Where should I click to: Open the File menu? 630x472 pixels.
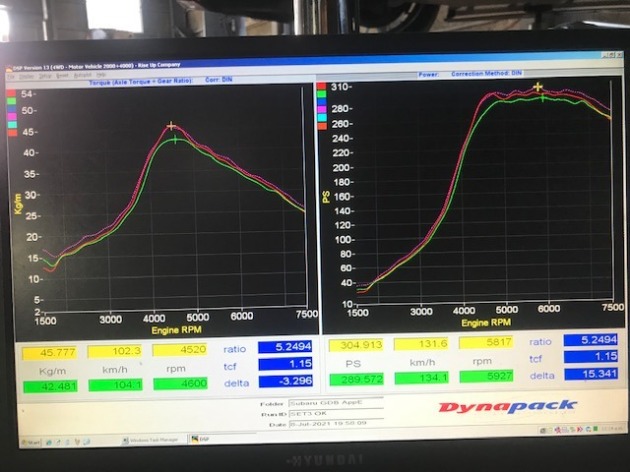click(12, 75)
